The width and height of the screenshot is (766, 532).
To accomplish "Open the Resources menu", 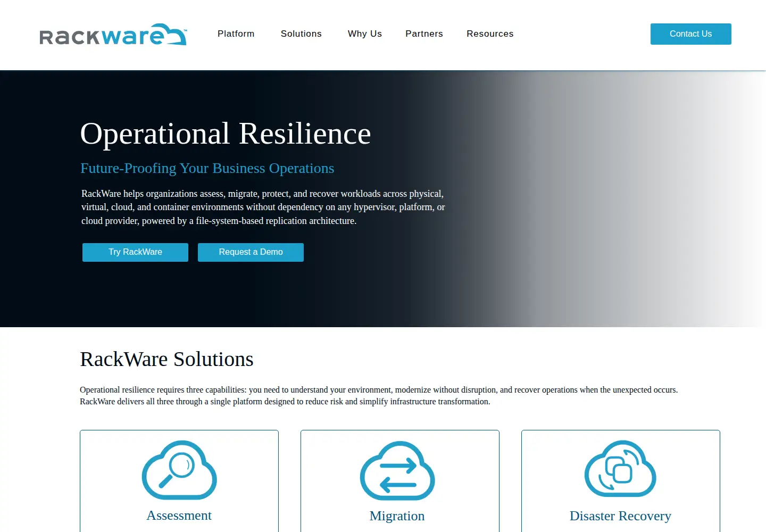I will [490, 34].
